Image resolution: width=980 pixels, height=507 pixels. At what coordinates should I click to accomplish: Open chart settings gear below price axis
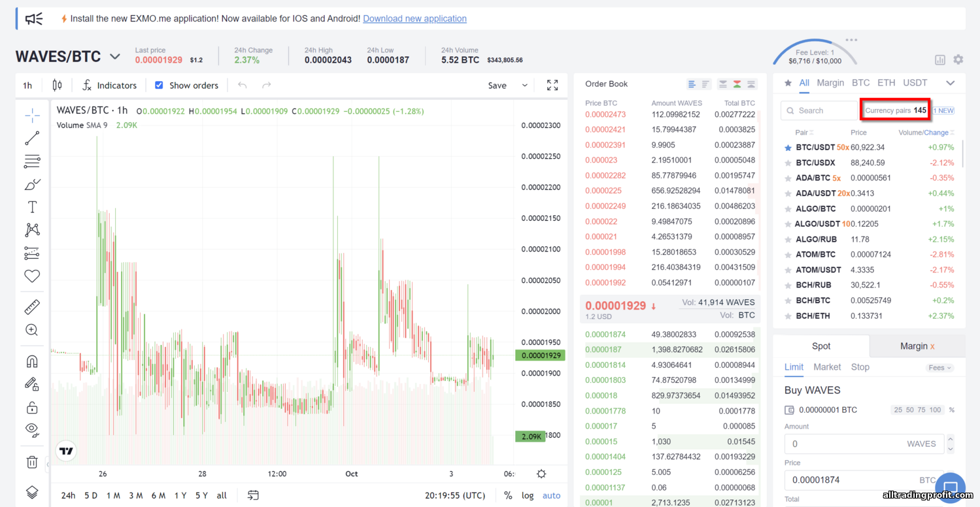[541, 474]
